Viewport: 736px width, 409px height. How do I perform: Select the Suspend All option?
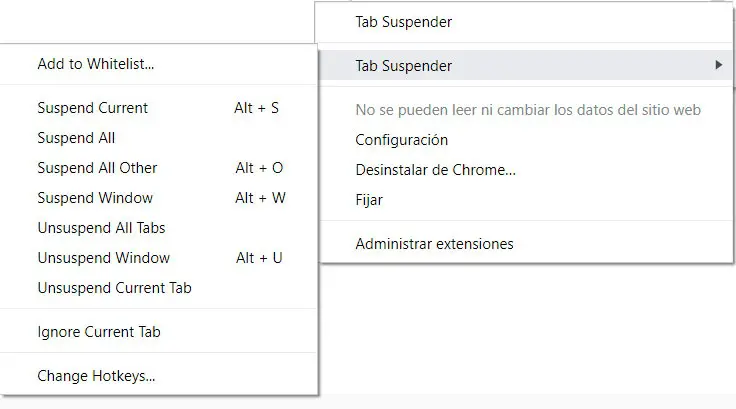tap(76, 138)
